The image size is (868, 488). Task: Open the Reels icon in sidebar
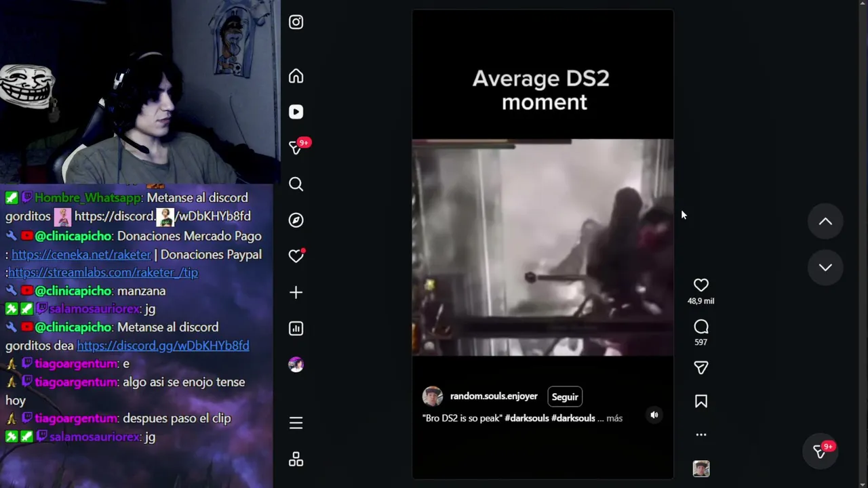(x=296, y=112)
